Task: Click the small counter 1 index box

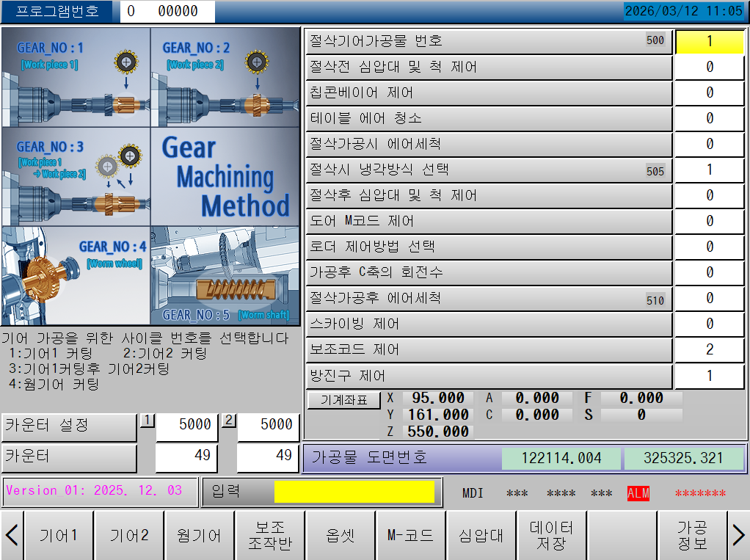Action: [x=148, y=421]
